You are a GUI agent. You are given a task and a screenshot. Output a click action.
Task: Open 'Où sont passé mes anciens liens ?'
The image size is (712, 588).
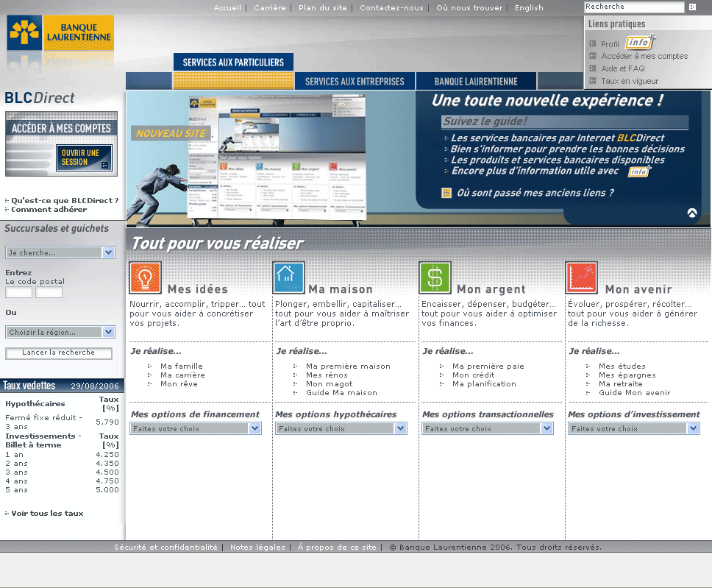click(x=535, y=193)
